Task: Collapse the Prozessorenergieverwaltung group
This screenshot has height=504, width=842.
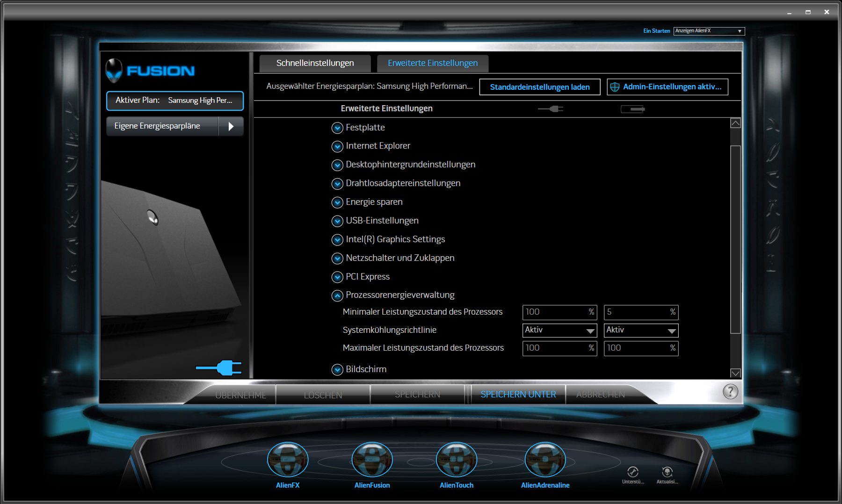Action: click(x=337, y=295)
